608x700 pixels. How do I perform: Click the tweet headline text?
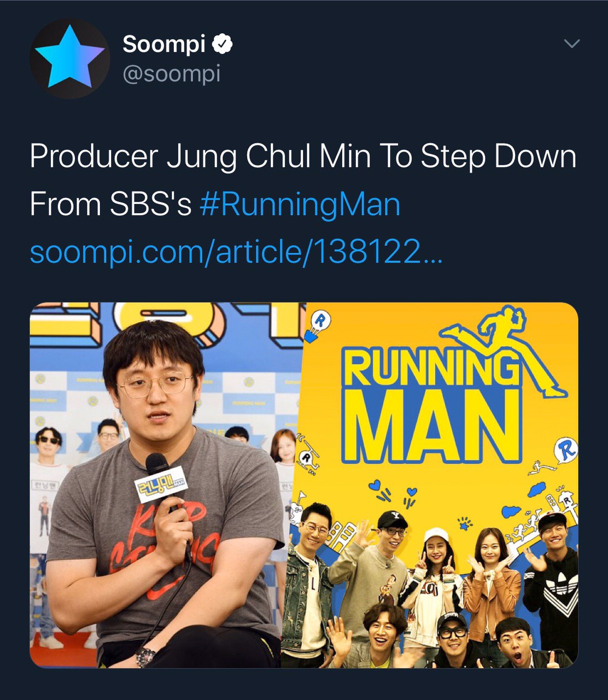pos(302,157)
